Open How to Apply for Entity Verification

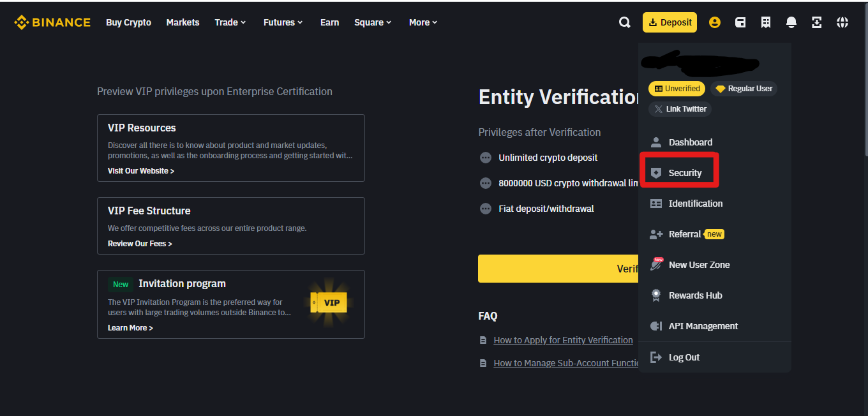click(x=564, y=341)
